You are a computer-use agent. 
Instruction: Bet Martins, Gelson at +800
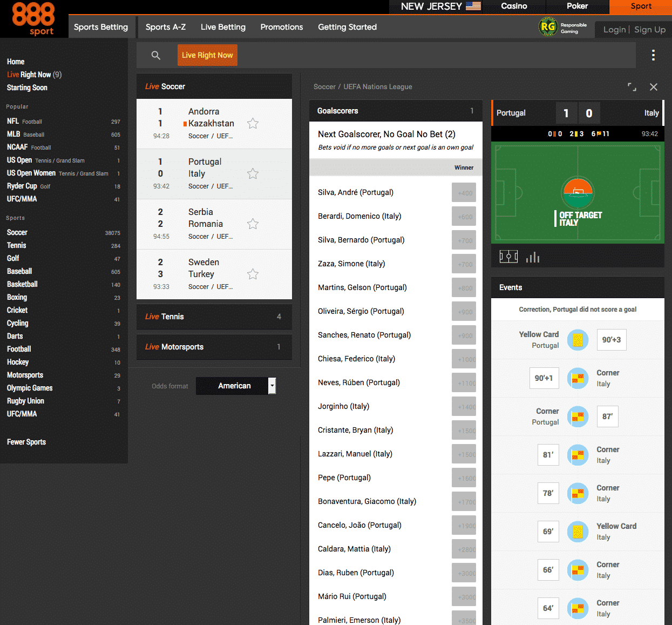point(464,288)
